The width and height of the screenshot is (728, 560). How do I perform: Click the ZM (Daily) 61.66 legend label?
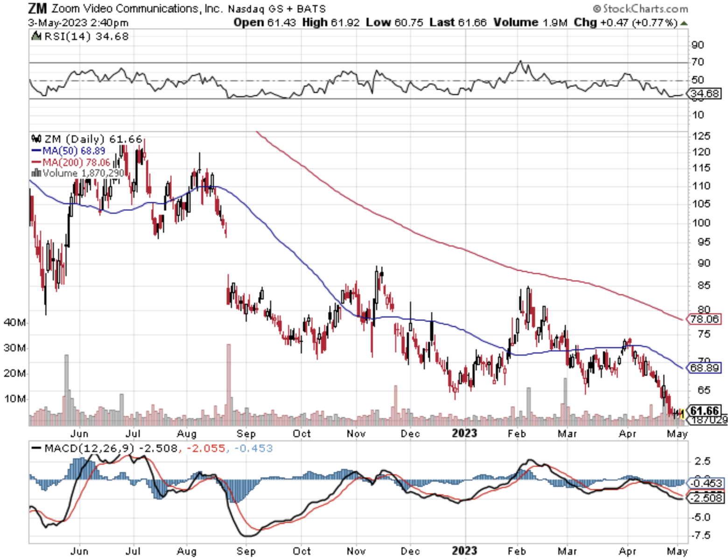pyautogui.click(x=93, y=139)
